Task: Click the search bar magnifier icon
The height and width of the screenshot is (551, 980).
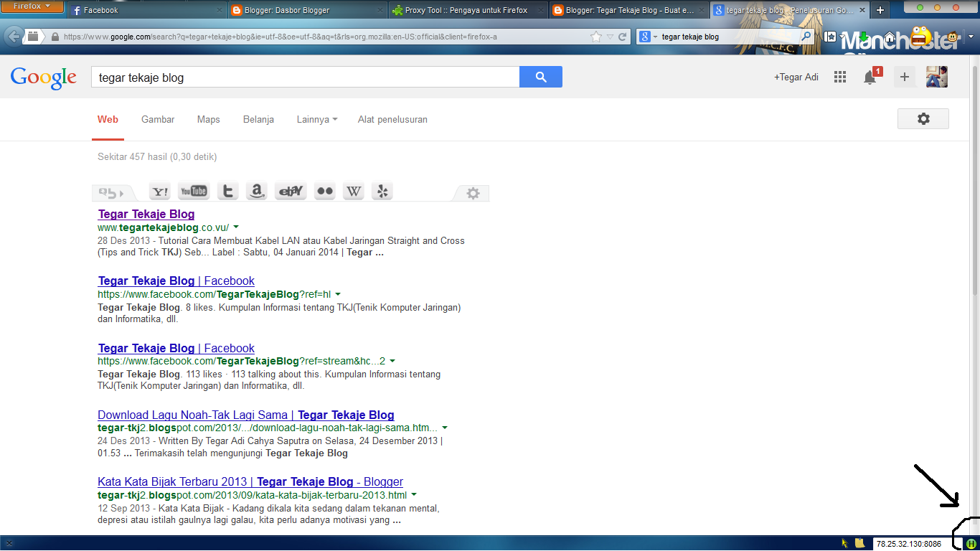Action: point(806,37)
